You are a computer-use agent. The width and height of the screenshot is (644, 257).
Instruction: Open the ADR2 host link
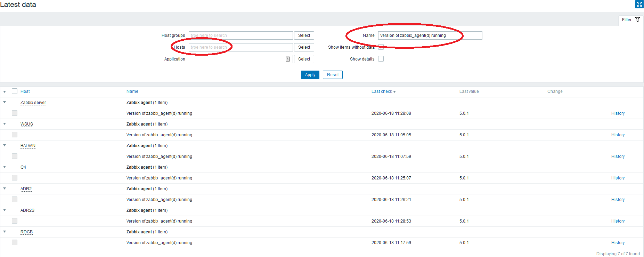[26, 189]
